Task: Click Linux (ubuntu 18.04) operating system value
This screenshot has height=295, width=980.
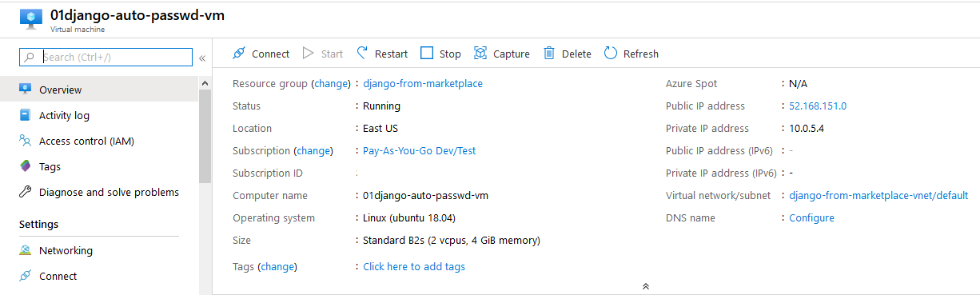Action: coord(409,217)
